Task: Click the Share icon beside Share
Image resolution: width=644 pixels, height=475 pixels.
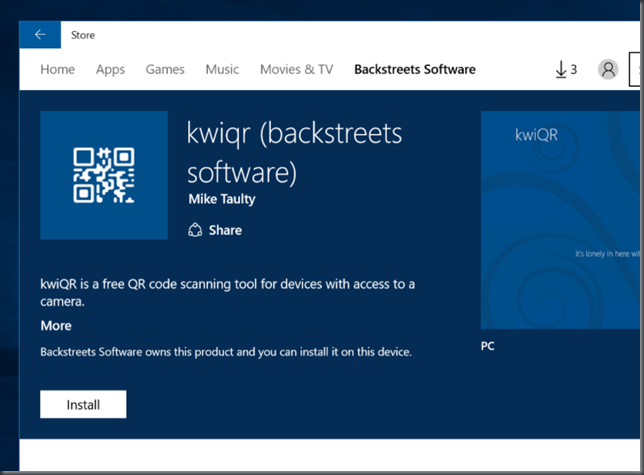Action: (x=195, y=230)
